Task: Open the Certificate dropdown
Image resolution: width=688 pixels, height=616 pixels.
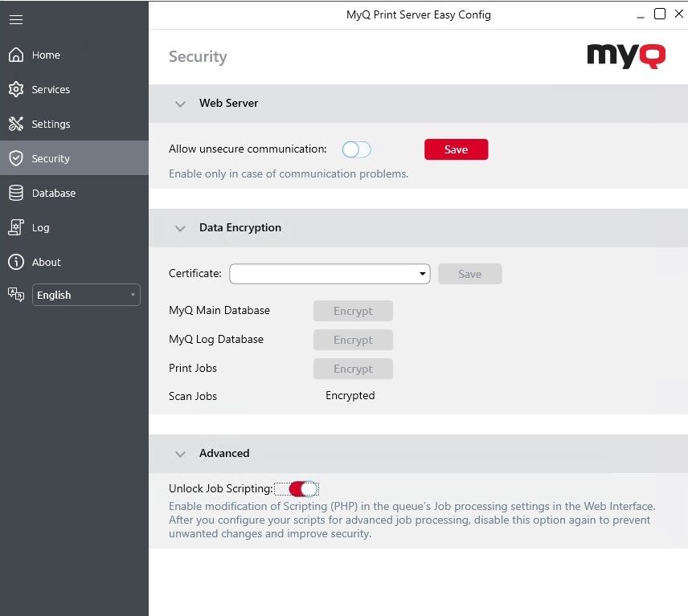Action: click(421, 273)
